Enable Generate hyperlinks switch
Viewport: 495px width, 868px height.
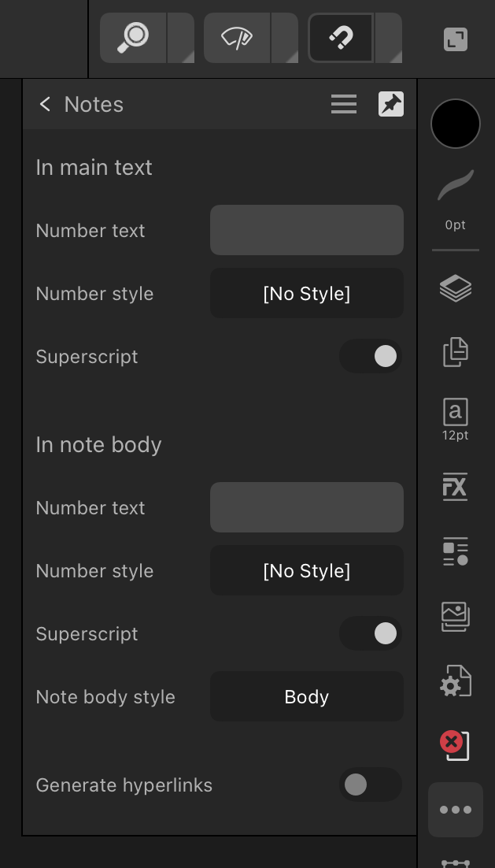371,785
